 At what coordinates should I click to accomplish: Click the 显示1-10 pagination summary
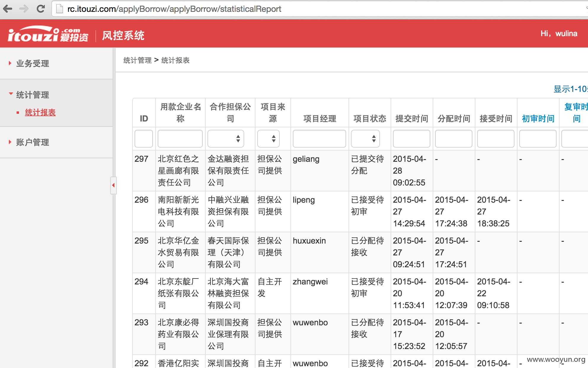[571, 89]
